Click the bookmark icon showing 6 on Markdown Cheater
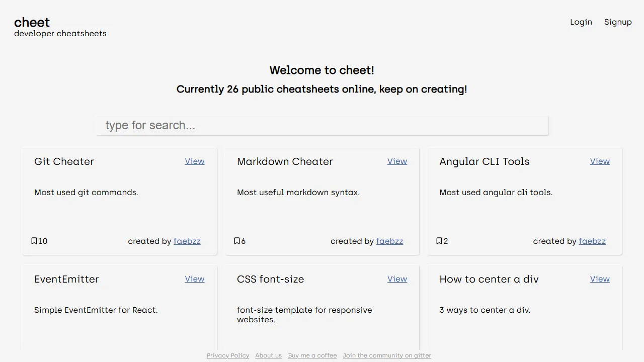Image resolution: width=644 pixels, height=362 pixels. [236, 241]
